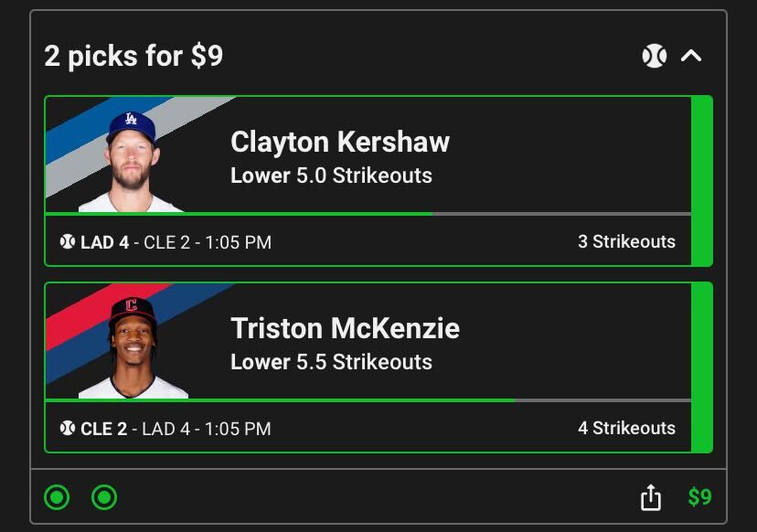Click the baseball icon beside LAD 4
757x532 pixels.
(x=67, y=242)
